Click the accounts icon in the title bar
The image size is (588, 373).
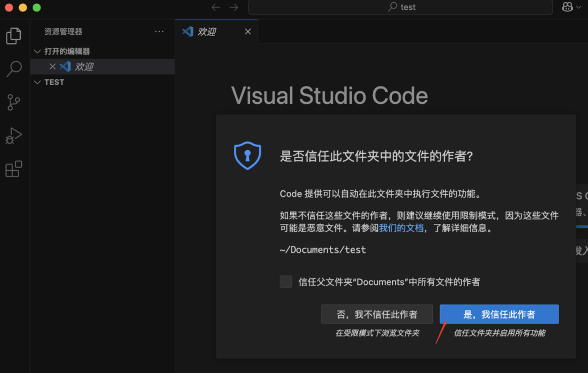566,7
